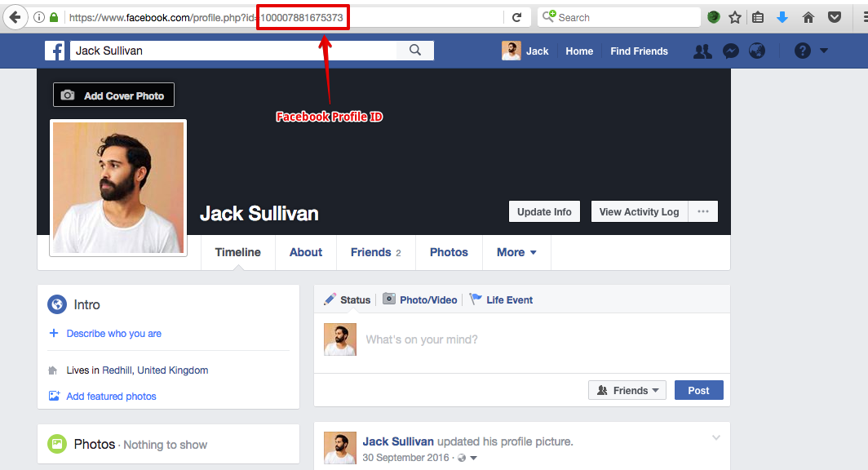Click the add featured photos image icon
This screenshot has height=470, width=868.
(x=54, y=395)
